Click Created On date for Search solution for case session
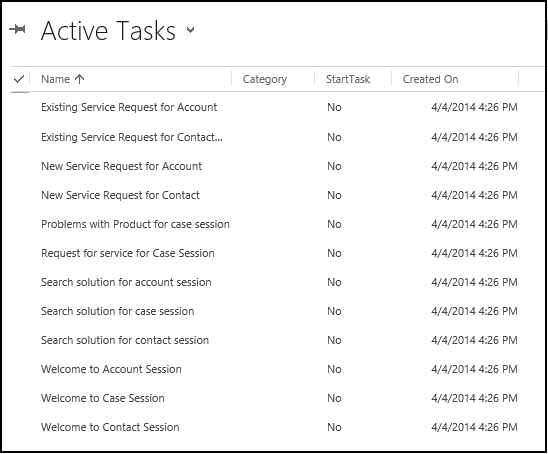This screenshot has height=454, width=548. coord(474,311)
